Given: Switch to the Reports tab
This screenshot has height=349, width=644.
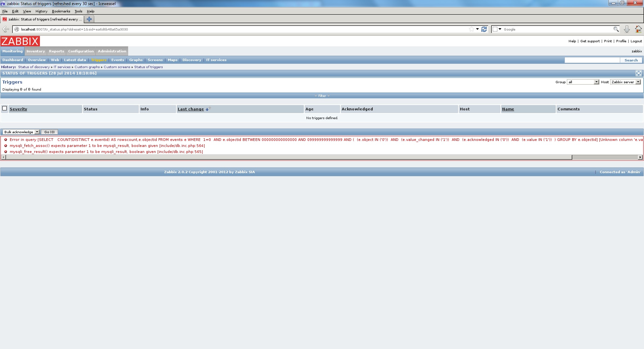Looking at the screenshot, I should point(56,51).
